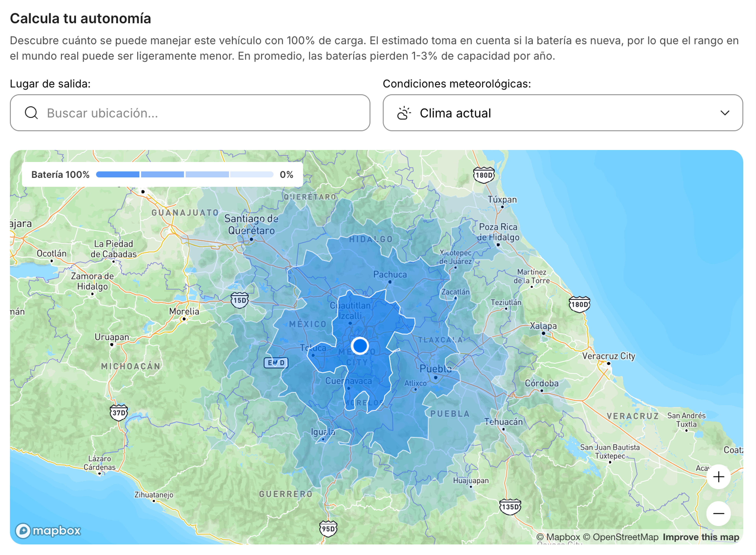This screenshot has width=756, height=555.
Task: Click the Teziutlán map label
Action: click(506, 302)
